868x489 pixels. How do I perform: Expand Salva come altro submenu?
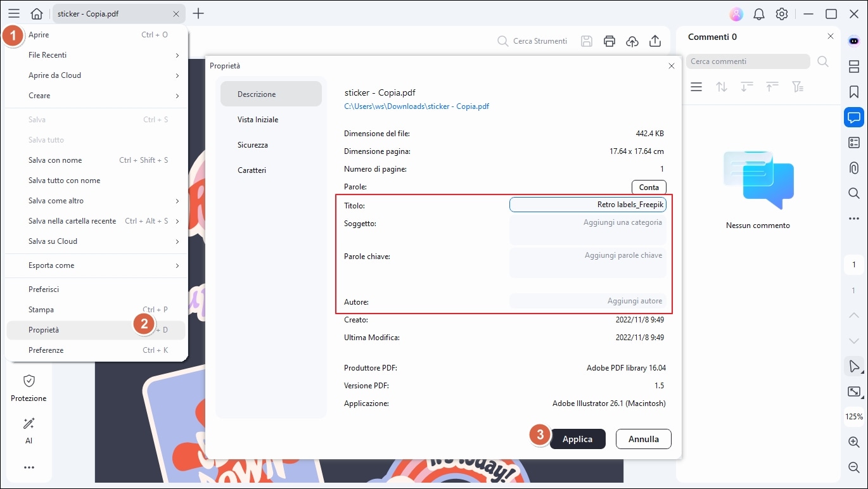pyautogui.click(x=96, y=201)
